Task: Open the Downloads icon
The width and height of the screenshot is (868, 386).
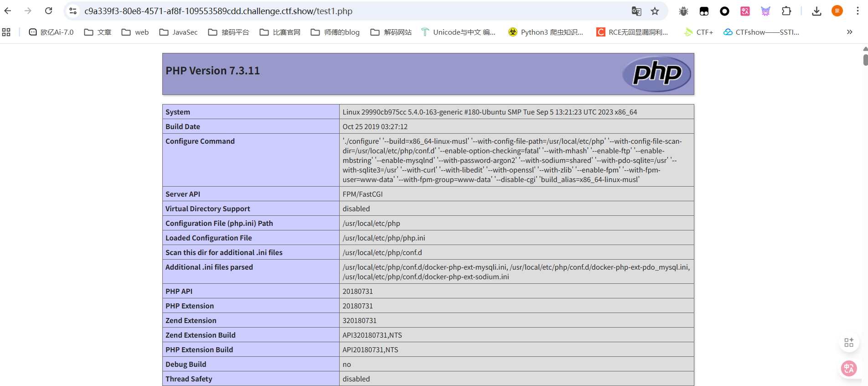Action: [x=816, y=11]
